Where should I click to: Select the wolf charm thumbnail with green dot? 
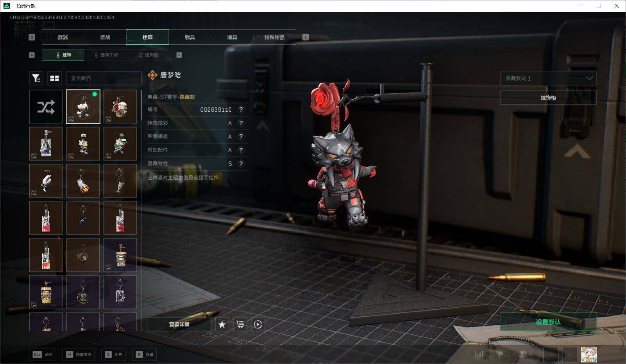pos(83,107)
